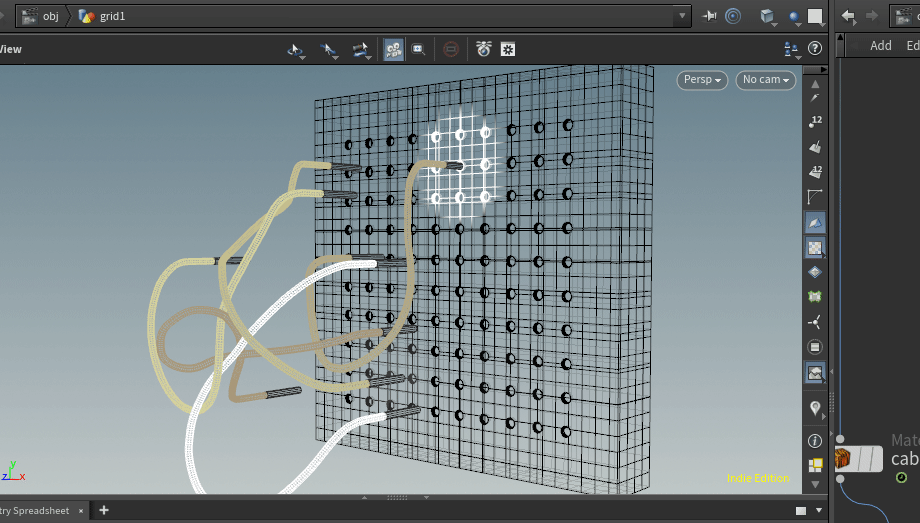Click the cable node output connector dot
The height and width of the screenshot is (523, 920).
(x=840, y=479)
